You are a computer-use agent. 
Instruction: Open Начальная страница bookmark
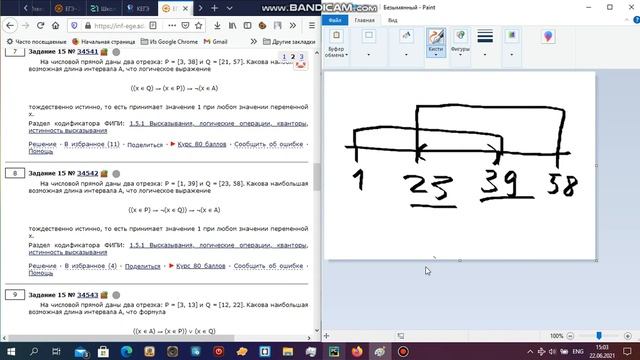pos(104,42)
